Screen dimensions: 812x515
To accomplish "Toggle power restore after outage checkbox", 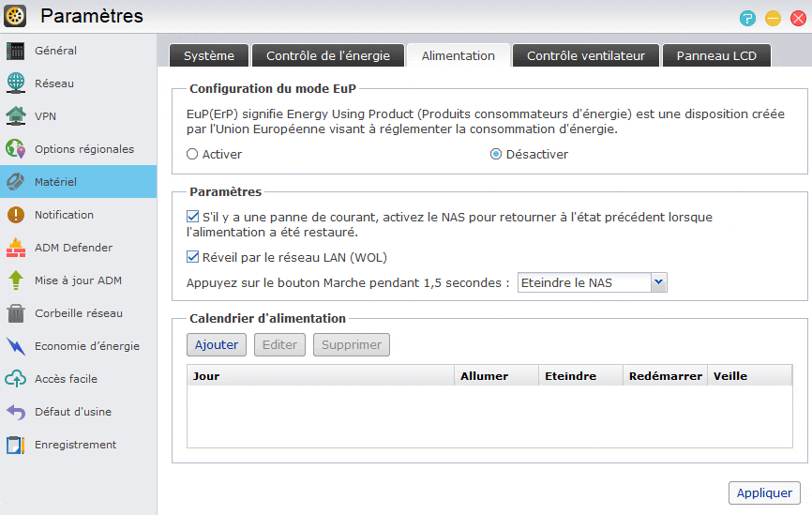I will point(192,217).
